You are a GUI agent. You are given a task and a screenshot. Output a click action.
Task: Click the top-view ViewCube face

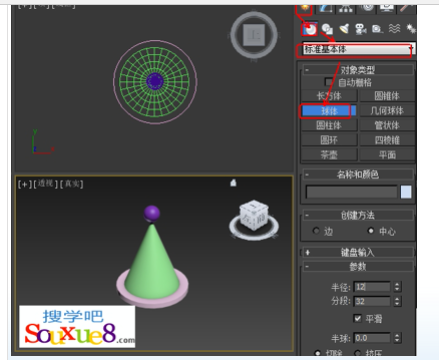(254, 35)
